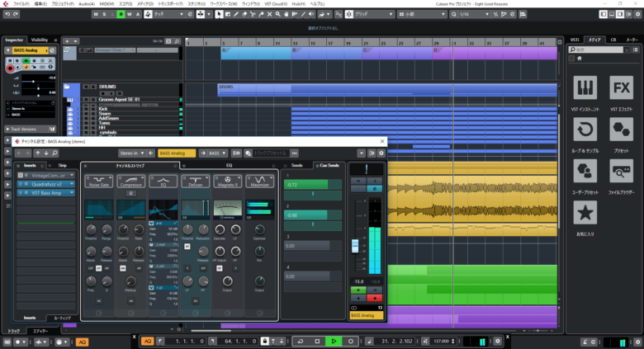Select the Mute X tool
This screenshot has height=349, width=644.
click(269, 14)
